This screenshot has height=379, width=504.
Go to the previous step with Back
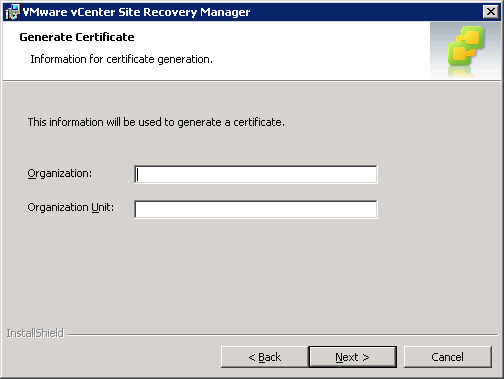point(265,357)
